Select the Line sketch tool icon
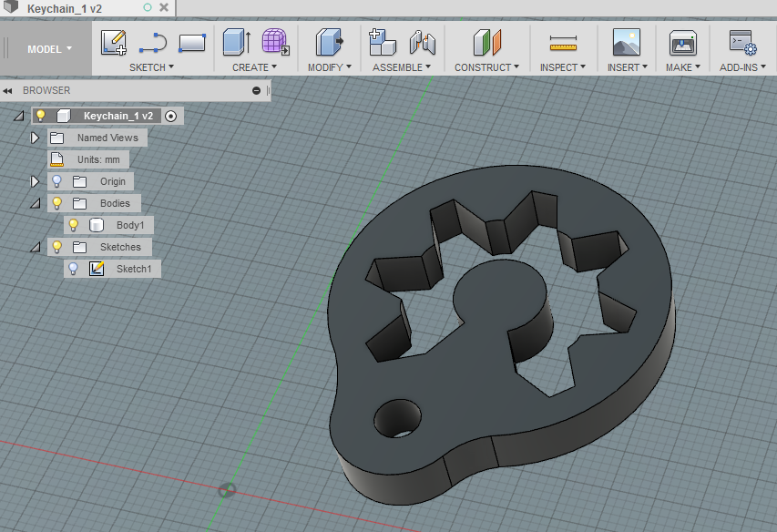Image resolution: width=777 pixels, height=532 pixels. pyautogui.click(x=153, y=43)
